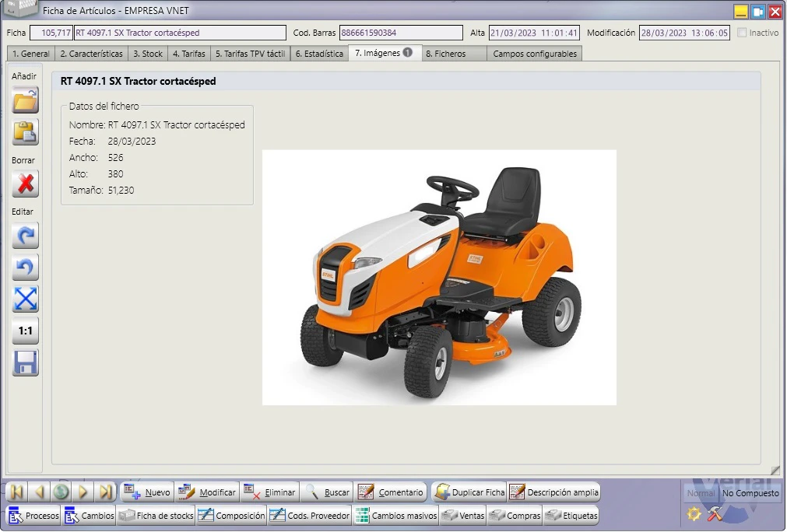The image size is (787, 532).
Task: Rotate image clockwise arrow icon
Action: [x=25, y=235]
